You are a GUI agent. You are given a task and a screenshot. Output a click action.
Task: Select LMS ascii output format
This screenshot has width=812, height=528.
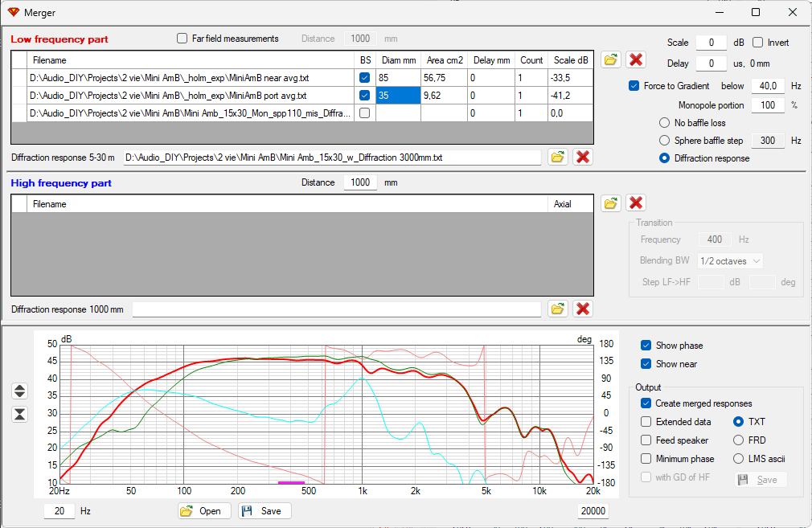pos(739,459)
